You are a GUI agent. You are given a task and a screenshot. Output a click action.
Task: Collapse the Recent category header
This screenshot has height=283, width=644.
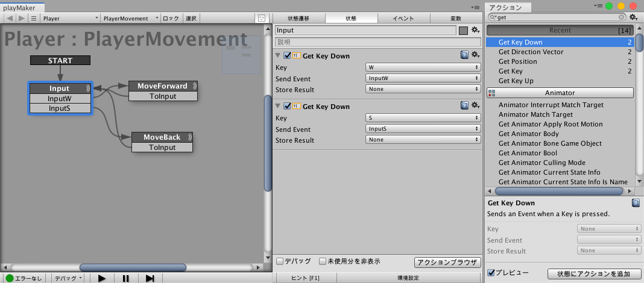click(560, 30)
